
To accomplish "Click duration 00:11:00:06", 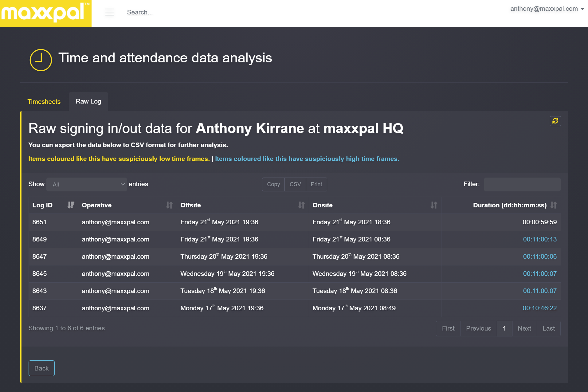I will coord(540,257).
